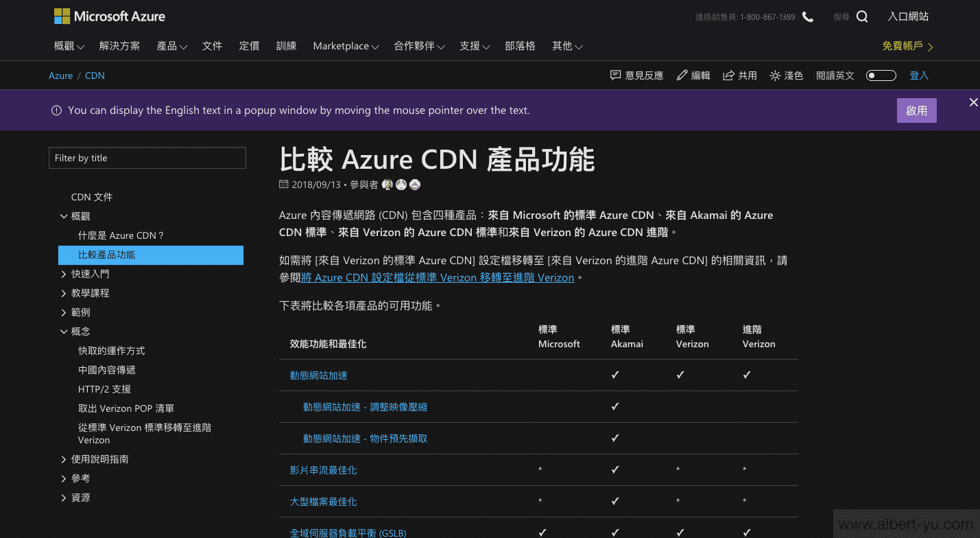
Task: Focus the Filter by title field
Action: coord(147,158)
